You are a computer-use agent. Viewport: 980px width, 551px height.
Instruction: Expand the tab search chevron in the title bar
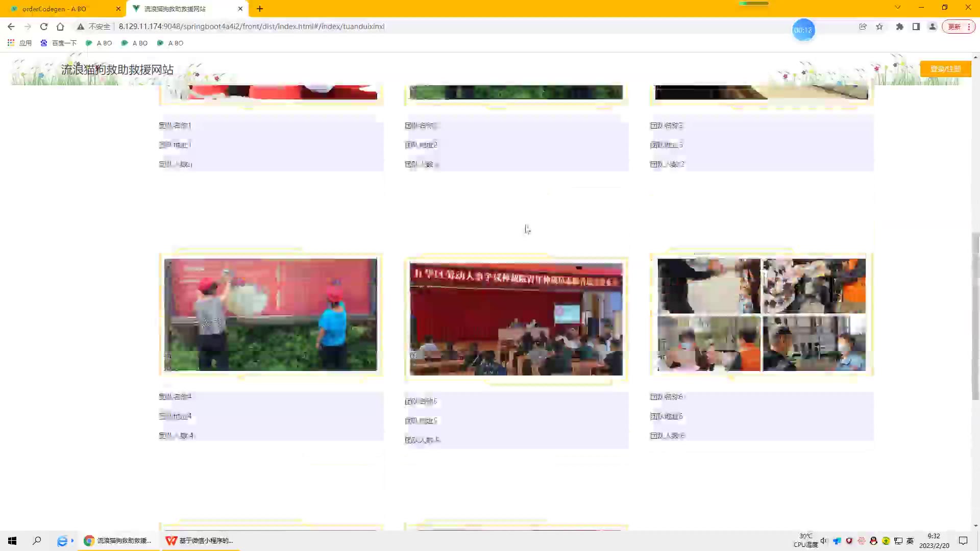click(898, 8)
